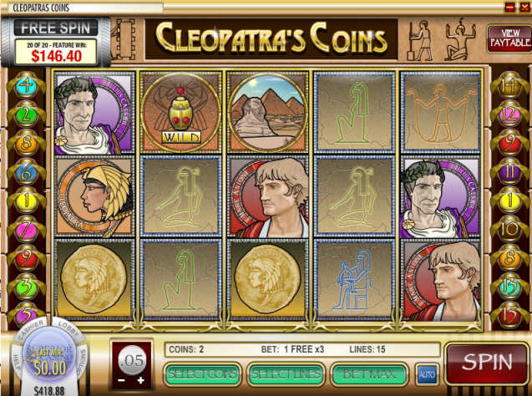Screen dimensions: 532x396
Task: Click the SPIN button
Action: point(487,363)
